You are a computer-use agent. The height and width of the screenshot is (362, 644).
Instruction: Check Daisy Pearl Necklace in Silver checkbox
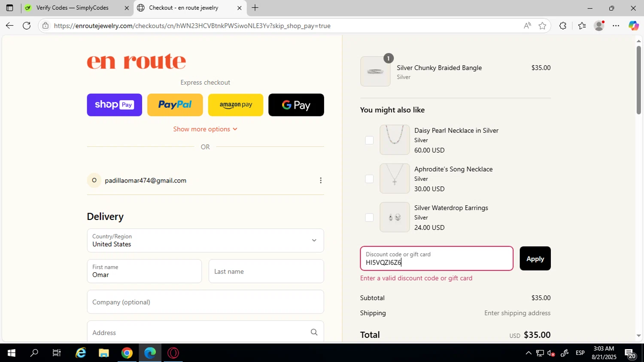click(369, 140)
